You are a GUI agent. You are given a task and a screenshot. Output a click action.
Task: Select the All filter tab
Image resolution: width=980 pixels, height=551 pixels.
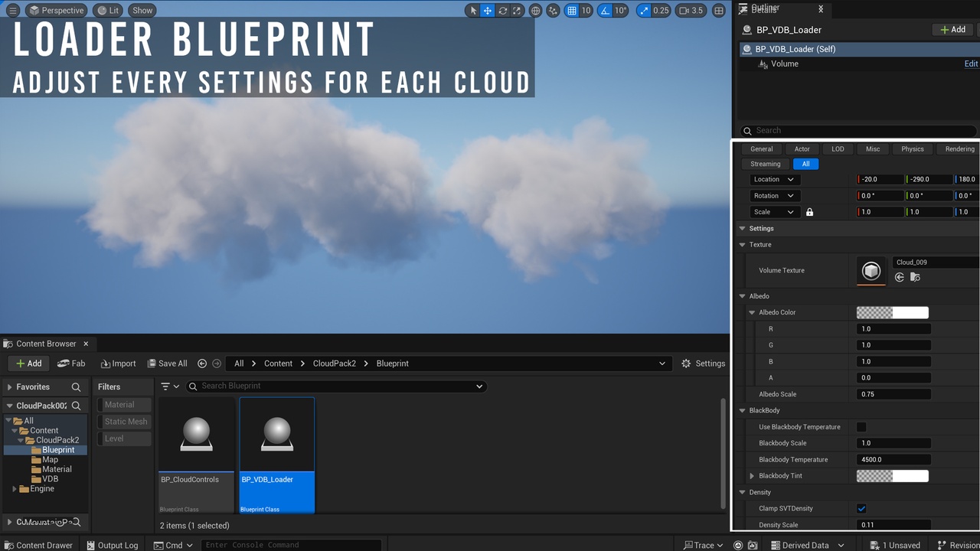tap(805, 164)
